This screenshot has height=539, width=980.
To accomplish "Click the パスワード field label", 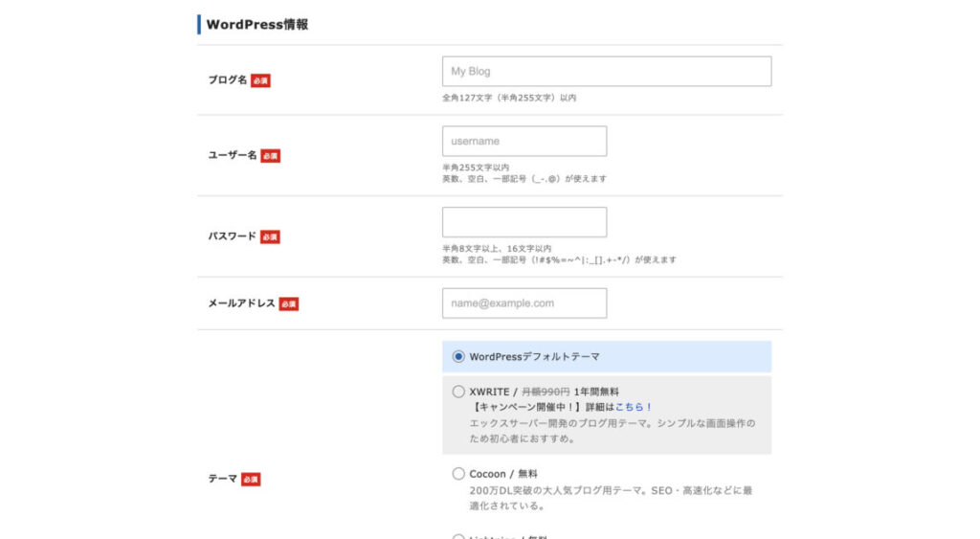I will (x=233, y=236).
